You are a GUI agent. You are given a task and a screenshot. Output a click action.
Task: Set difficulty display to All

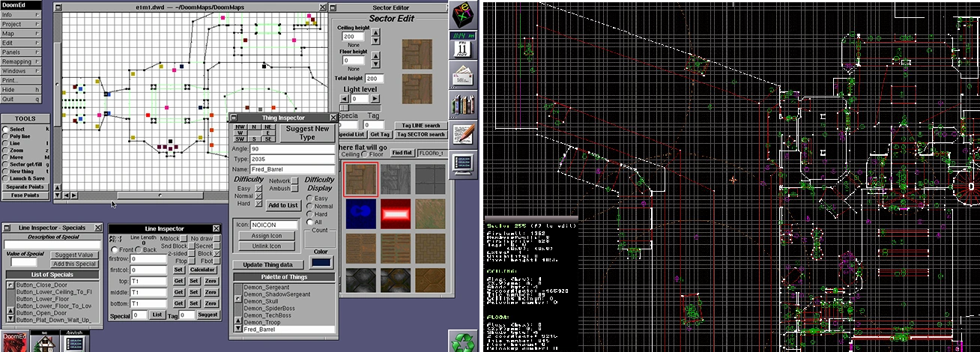click(310, 222)
